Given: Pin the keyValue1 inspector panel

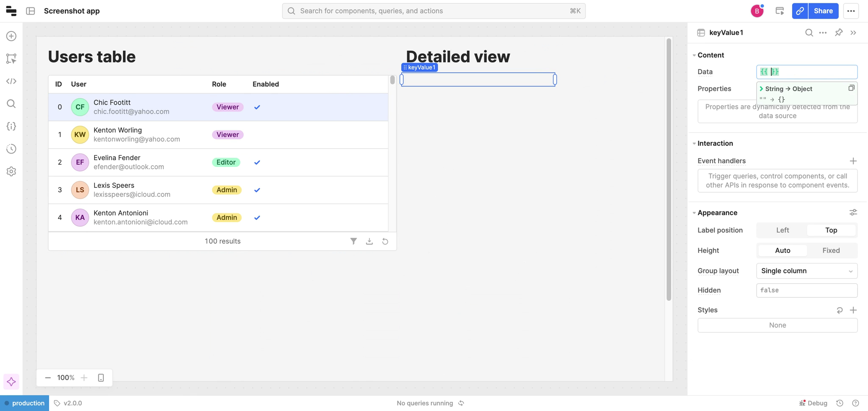Looking at the screenshot, I should pos(838,33).
